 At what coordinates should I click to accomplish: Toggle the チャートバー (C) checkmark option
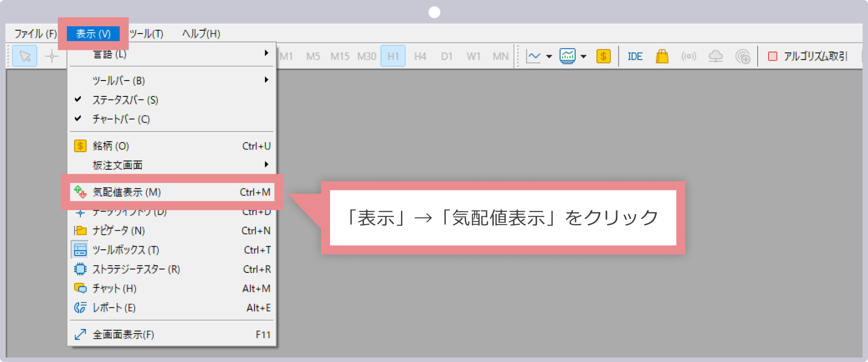121,119
